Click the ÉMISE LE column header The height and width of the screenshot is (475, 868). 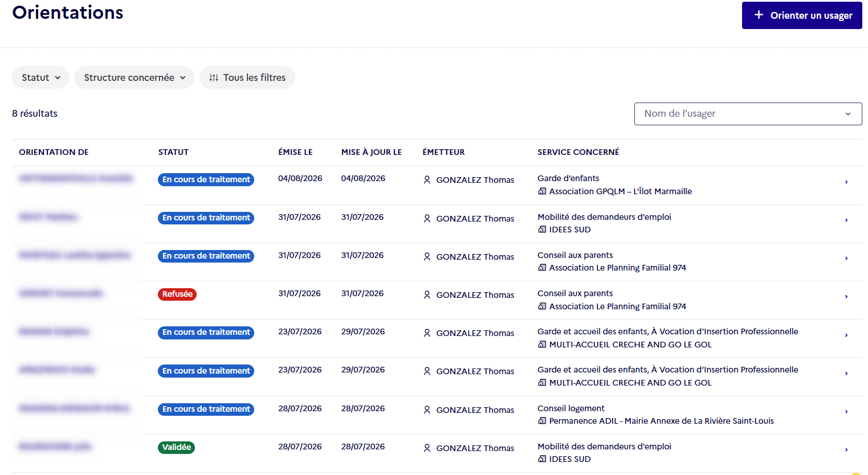[x=295, y=152]
